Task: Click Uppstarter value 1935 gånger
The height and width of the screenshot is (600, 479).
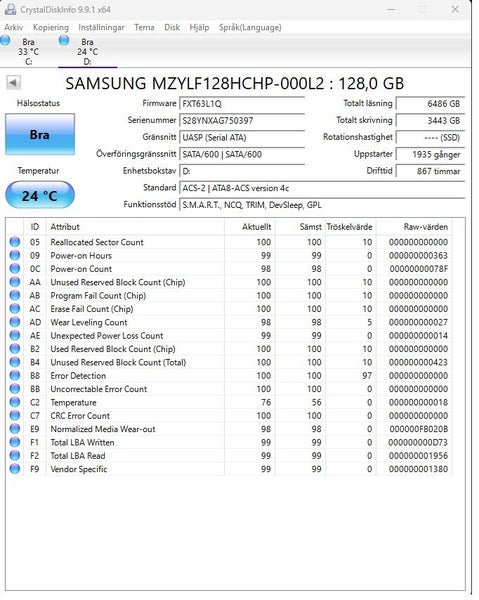Action: point(430,154)
